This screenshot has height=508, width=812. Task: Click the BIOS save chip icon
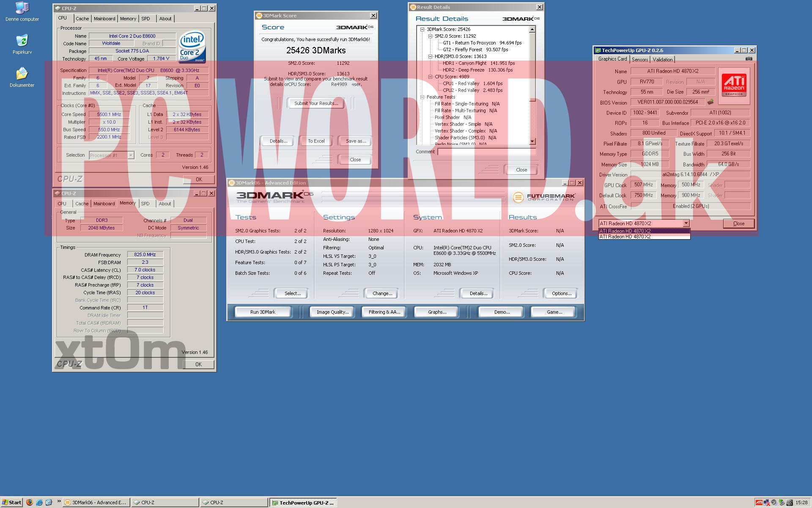(710, 102)
